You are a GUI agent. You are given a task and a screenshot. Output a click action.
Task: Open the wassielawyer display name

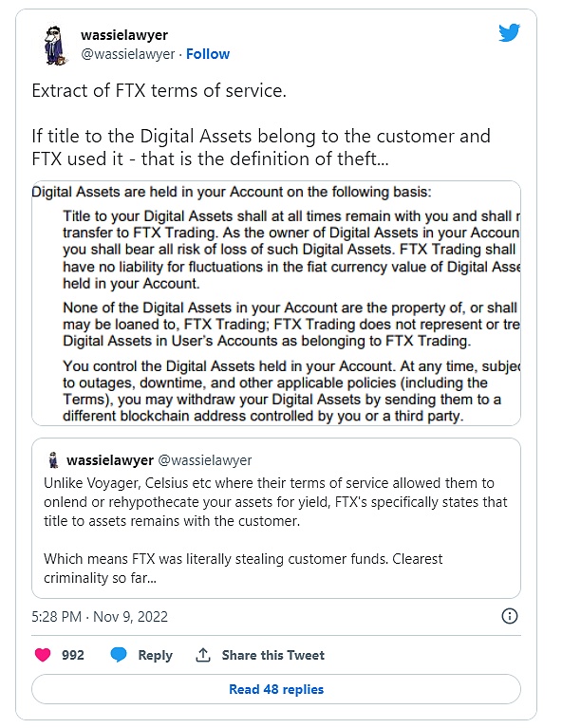coord(124,35)
